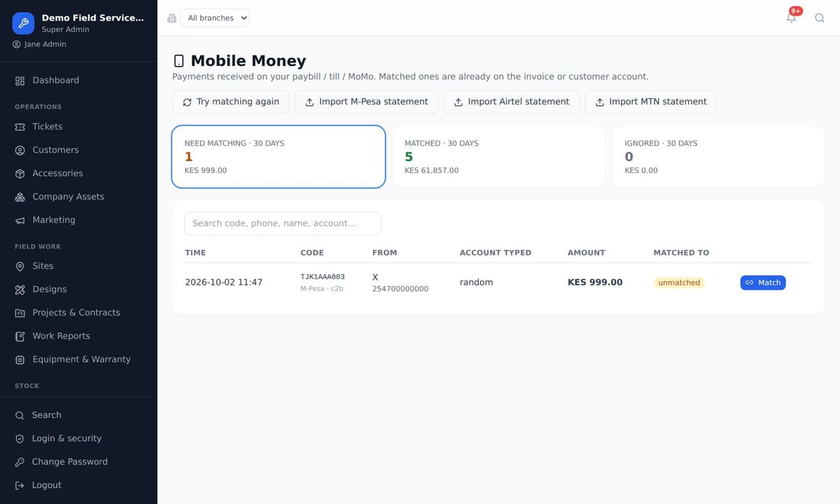The height and width of the screenshot is (504, 840).
Task: Click the account typed value random
Action: pos(476,283)
